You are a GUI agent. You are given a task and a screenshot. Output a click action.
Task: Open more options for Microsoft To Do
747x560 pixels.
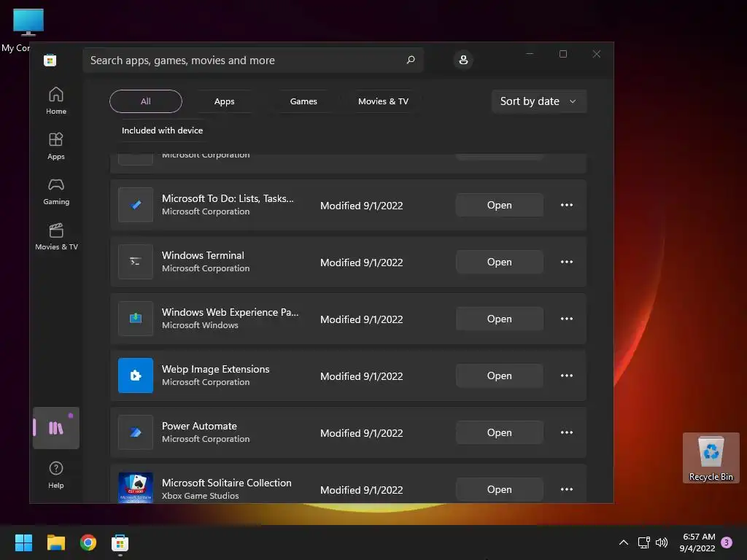[566, 205]
